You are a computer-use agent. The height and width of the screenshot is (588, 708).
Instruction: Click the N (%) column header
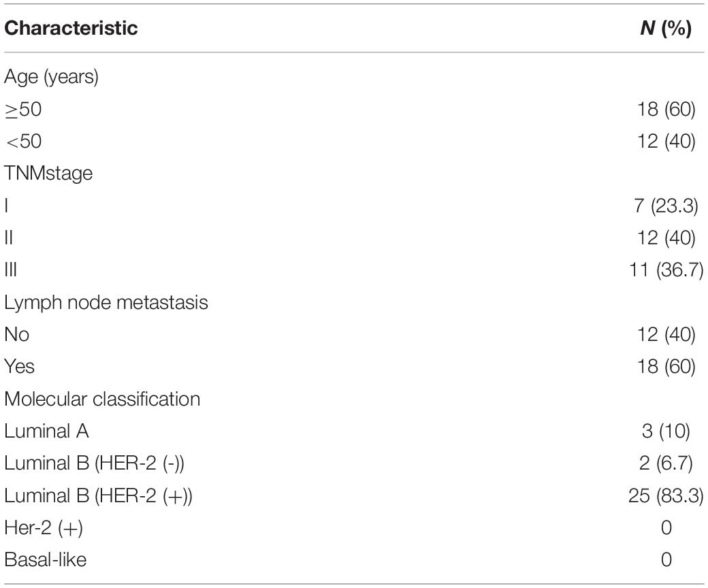(666, 28)
